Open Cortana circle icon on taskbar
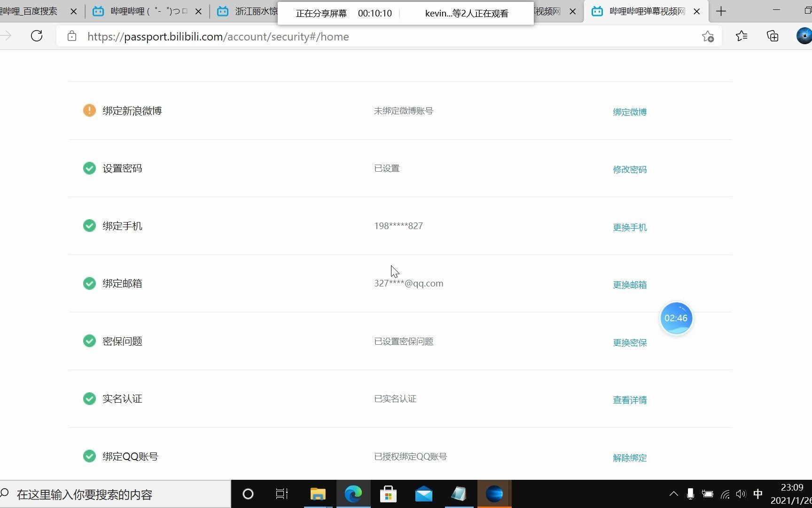 248,494
